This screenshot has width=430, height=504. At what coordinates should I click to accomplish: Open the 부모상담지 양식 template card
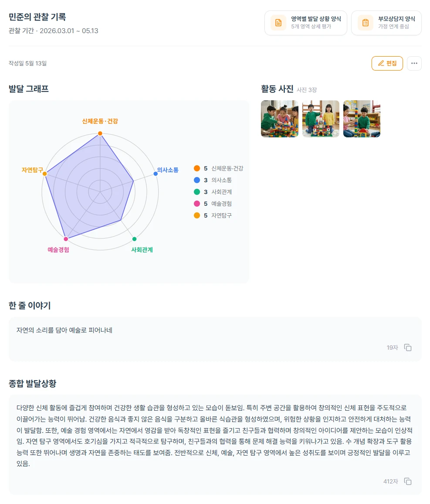386,23
